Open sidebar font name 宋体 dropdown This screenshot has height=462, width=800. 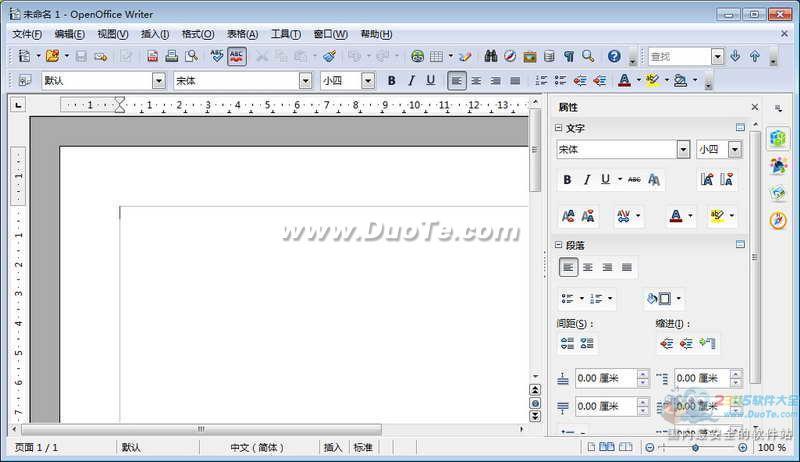[x=683, y=149]
